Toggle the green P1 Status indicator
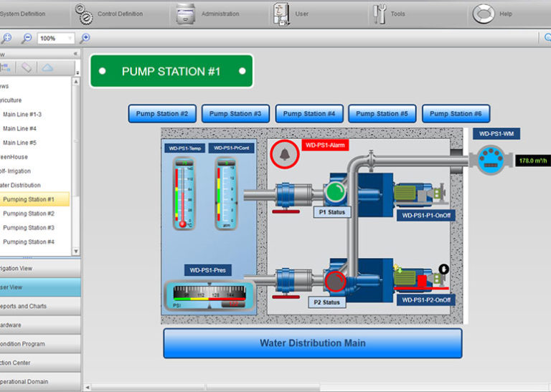Screen dimensions: 551x392 [334, 192]
